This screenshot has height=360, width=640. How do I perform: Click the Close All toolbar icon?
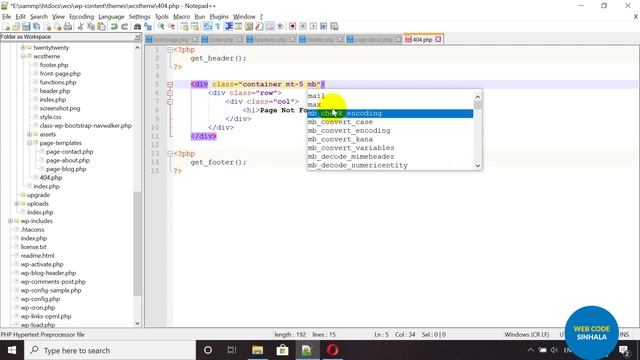coord(58,27)
